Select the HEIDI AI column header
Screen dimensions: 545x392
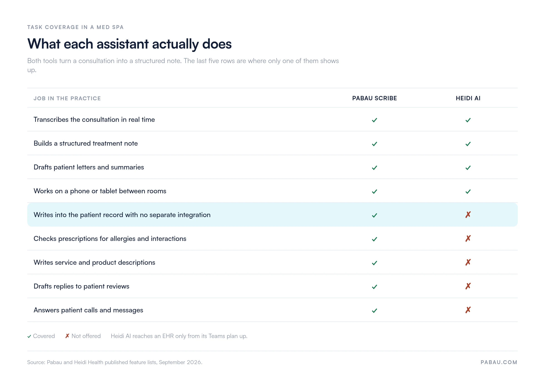point(468,98)
